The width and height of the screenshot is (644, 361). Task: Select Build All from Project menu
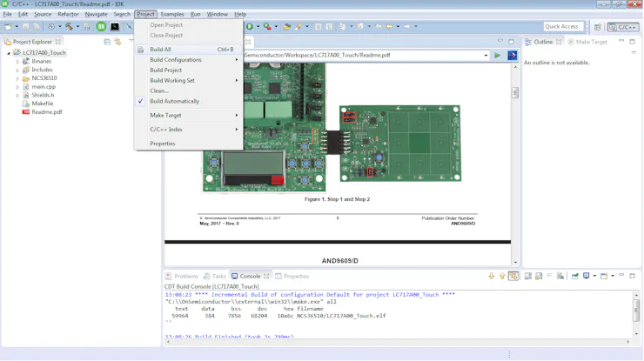click(189, 50)
